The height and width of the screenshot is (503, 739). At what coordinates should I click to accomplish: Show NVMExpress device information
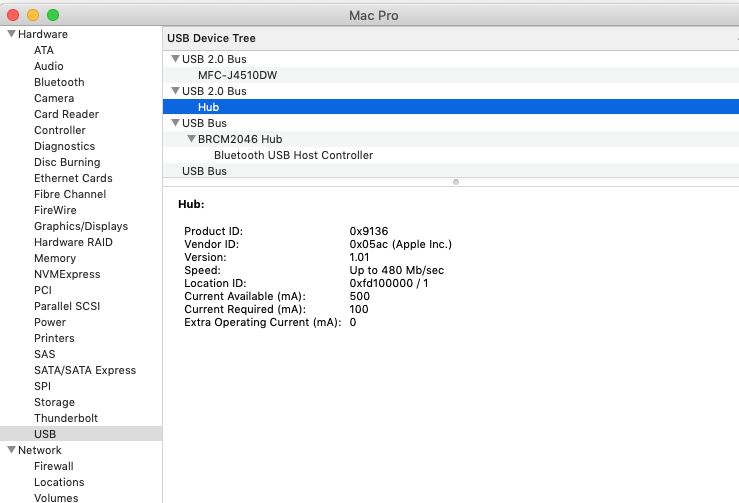67,274
